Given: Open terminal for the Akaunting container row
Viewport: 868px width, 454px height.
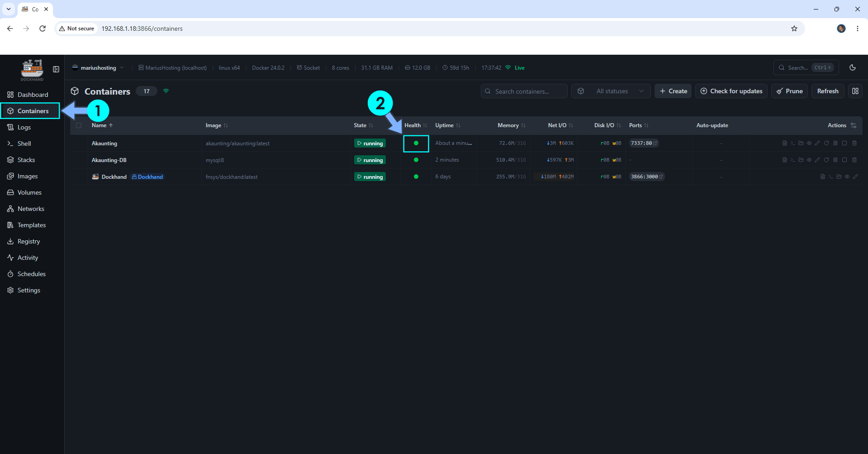Looking at the screenshot, I should [x=792, y=143].
